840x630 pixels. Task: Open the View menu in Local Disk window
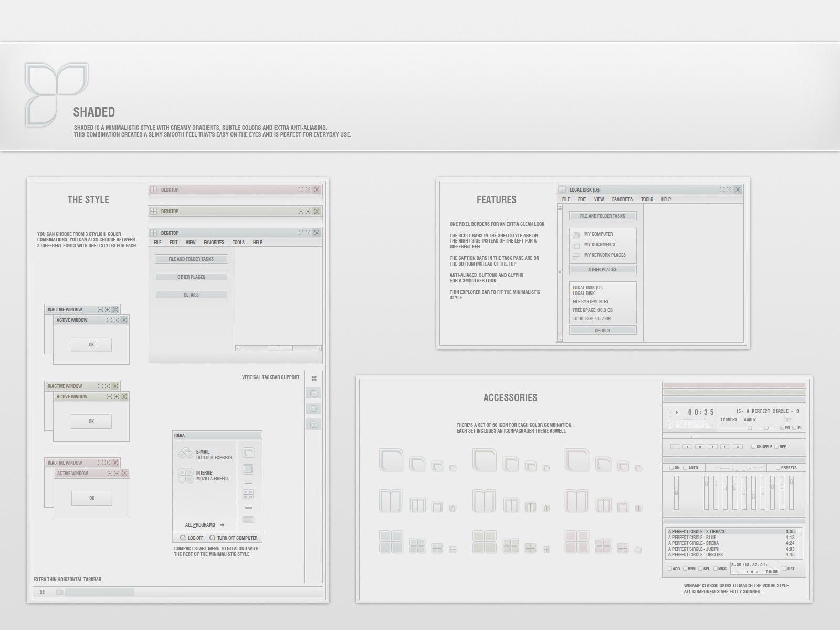pyautogui.click(x=599, y=199)
